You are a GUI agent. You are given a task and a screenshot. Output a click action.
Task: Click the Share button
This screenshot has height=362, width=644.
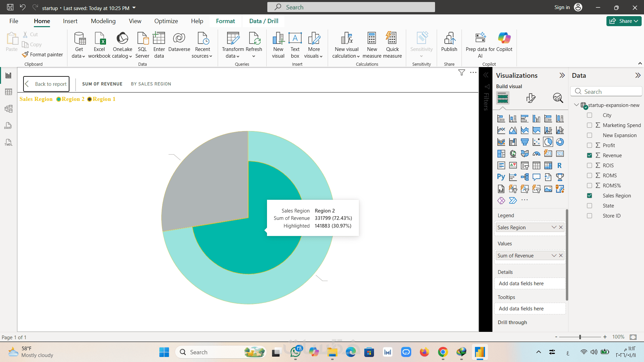(x=624, y=21)
